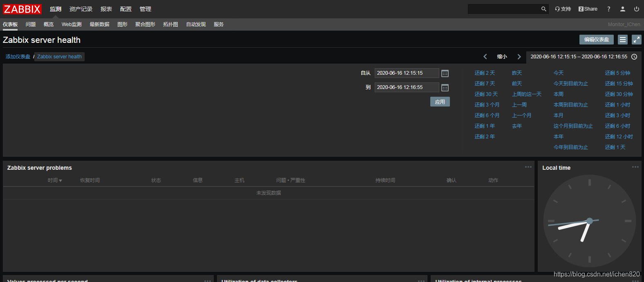Select This week range
This screenshot has height=282, width=644.
pyautogui.click(x=559, y=94)
